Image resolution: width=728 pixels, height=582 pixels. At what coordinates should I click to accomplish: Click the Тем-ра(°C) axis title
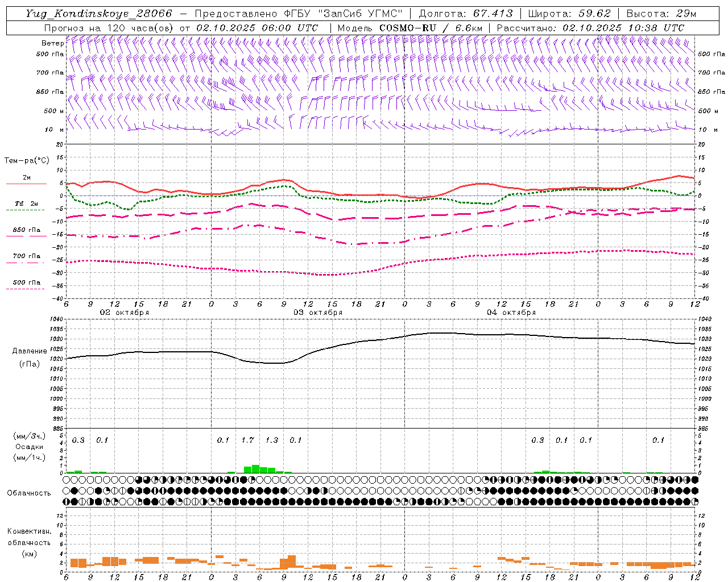point(27,161)
